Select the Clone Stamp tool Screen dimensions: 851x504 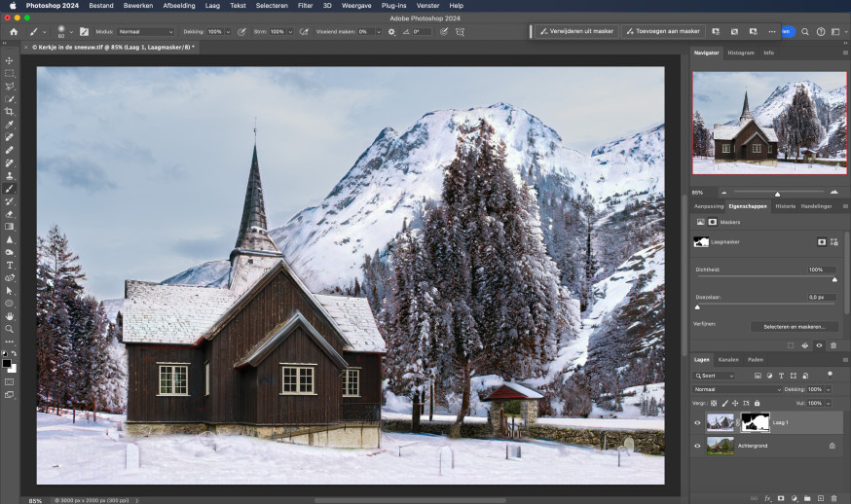(x=9, y=176)
